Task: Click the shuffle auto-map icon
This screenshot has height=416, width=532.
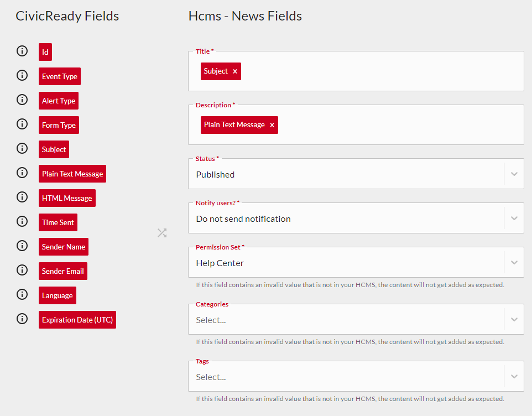Action: pos(162,233)
